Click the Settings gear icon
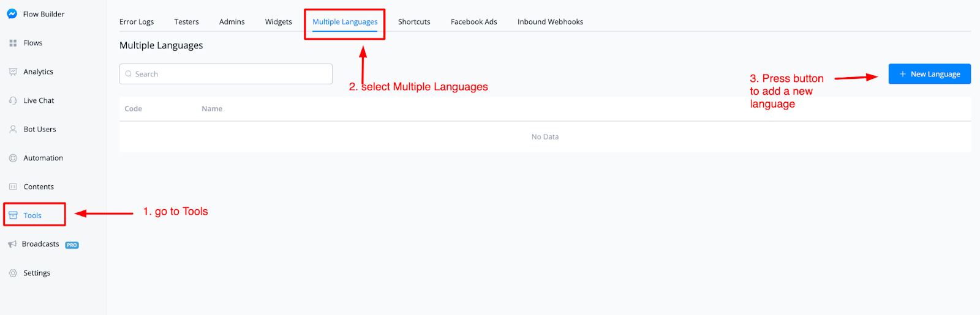The image size is (980, 315). click(13, 273)
